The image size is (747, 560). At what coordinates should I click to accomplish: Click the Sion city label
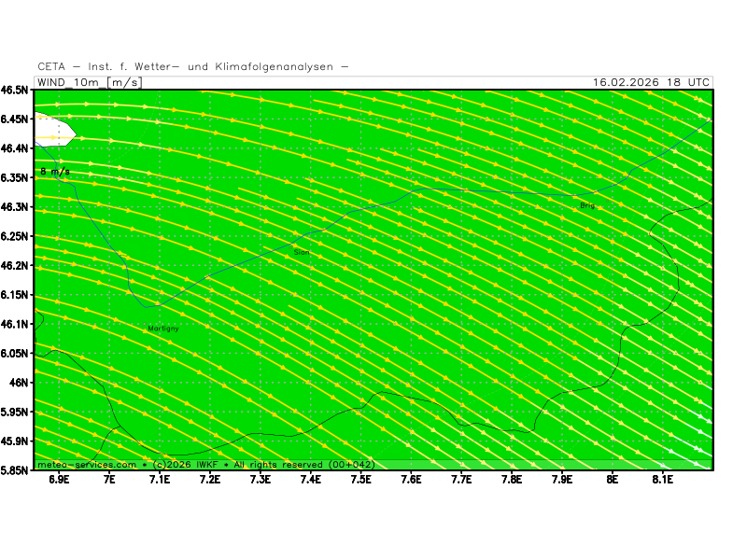click(x=302, y=252)
